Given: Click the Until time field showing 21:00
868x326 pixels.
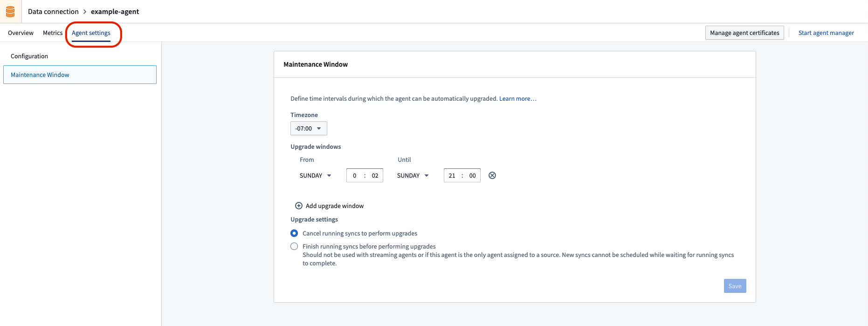Looking at the screenshot, I should point(462,175).
